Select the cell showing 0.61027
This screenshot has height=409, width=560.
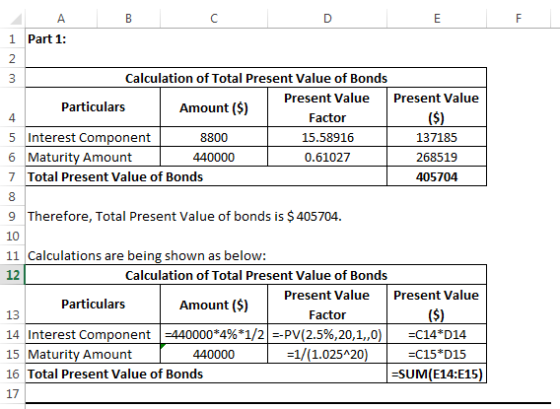coord(327,157)
